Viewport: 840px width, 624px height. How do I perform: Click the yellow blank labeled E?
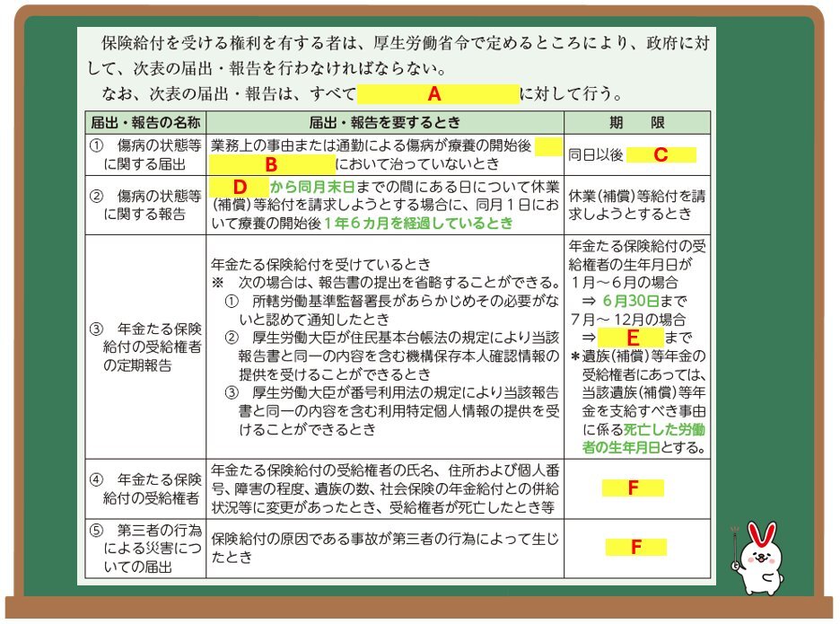(x=631, y=338)
